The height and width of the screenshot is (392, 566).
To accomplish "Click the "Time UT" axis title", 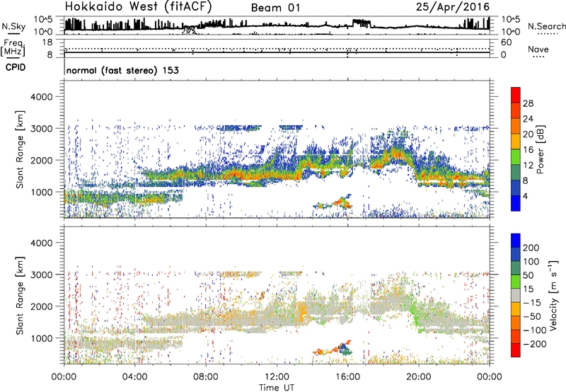I will (x=277, y=387).
